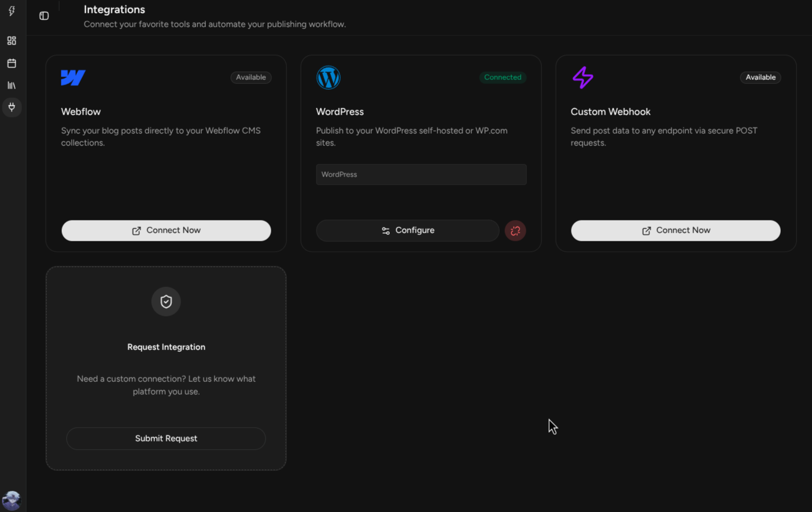Screen dimensions: 812x512
Task: Click the WordPress logo icon
Action: pos(328,78)
